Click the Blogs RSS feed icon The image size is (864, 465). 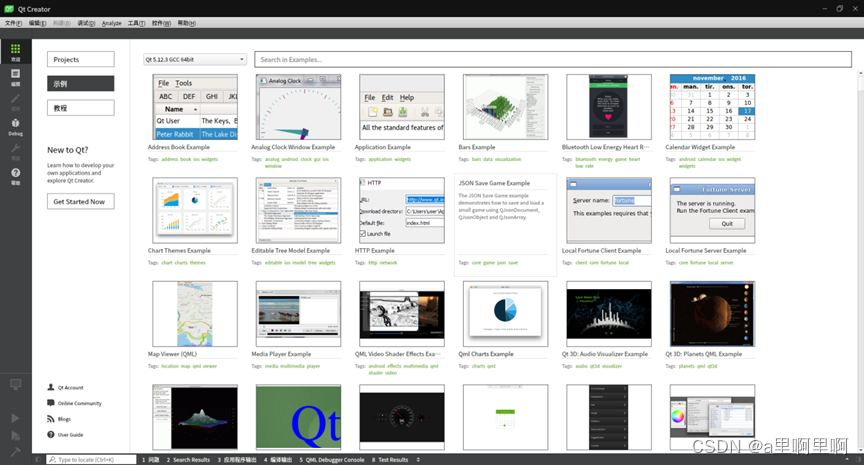point(51,419)
